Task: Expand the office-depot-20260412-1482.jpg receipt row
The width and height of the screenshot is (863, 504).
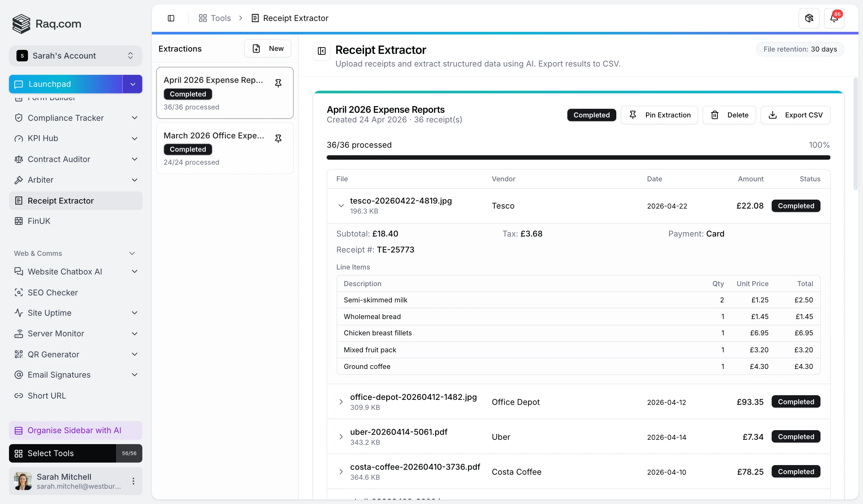Action: 341,402
